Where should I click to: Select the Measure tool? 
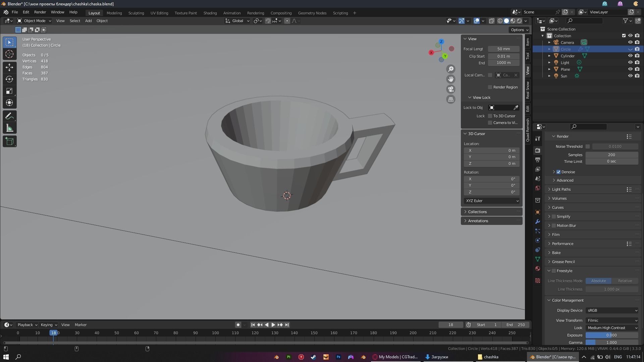point(9,128)
